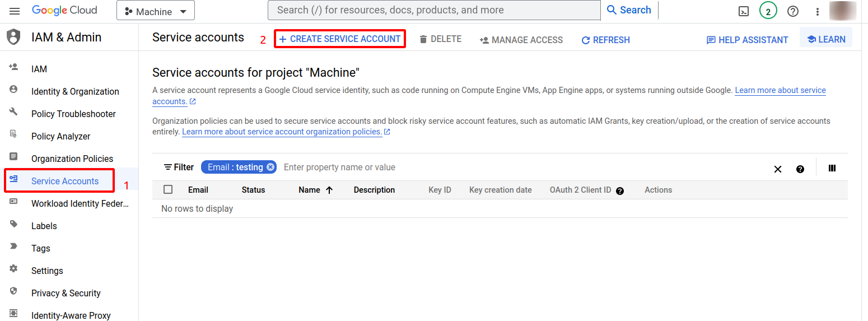Click Manage Access toolbar button
This screenshot has width=868, height=321.
521,40
